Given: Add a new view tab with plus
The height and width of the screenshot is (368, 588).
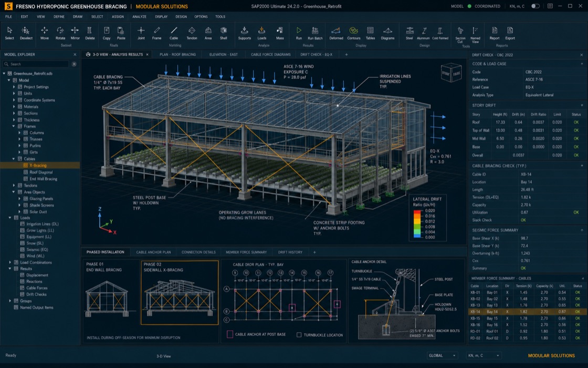Looking at the screenshot, I should click(346, 55).
